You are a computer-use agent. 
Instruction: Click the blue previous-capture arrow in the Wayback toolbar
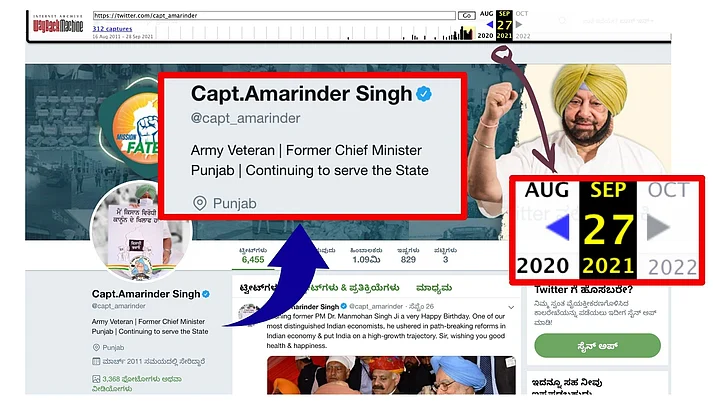point(489,24)
